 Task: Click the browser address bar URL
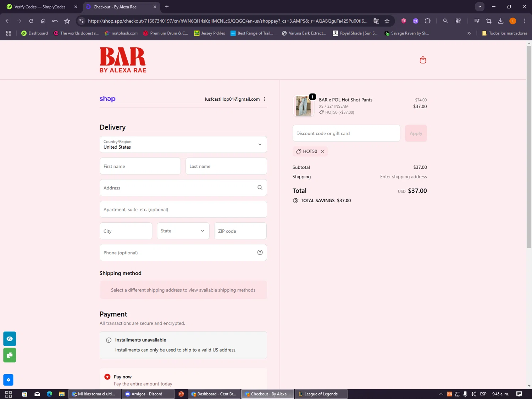tap(227, 21)
